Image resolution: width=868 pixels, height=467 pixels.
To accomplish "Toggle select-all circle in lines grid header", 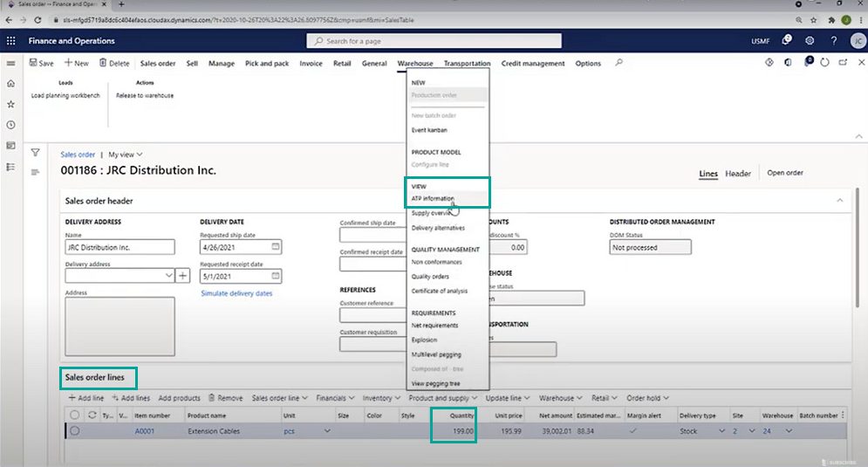I will point(75,415).
